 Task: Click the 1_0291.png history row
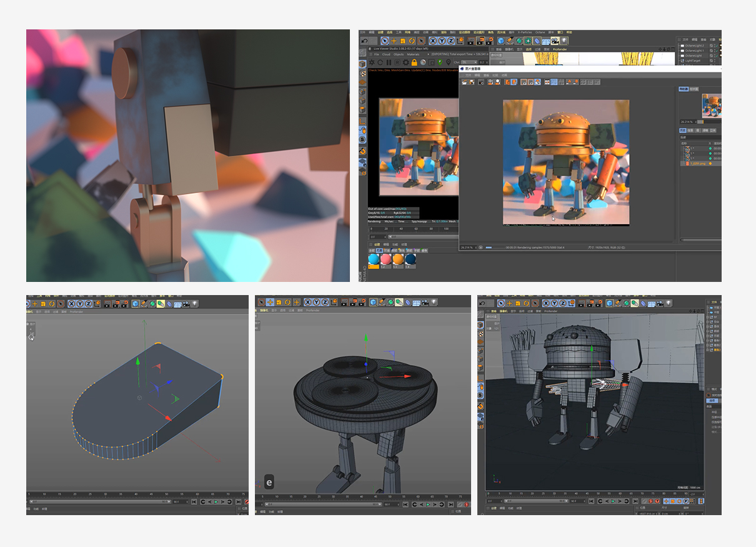(700, 163)
